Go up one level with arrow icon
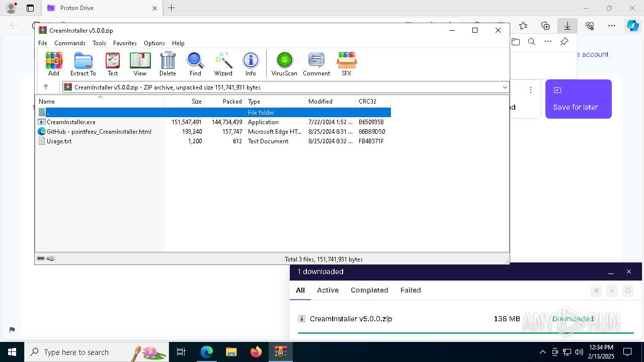The width and height of the screenshot is (644, 362). coord(45,87)
